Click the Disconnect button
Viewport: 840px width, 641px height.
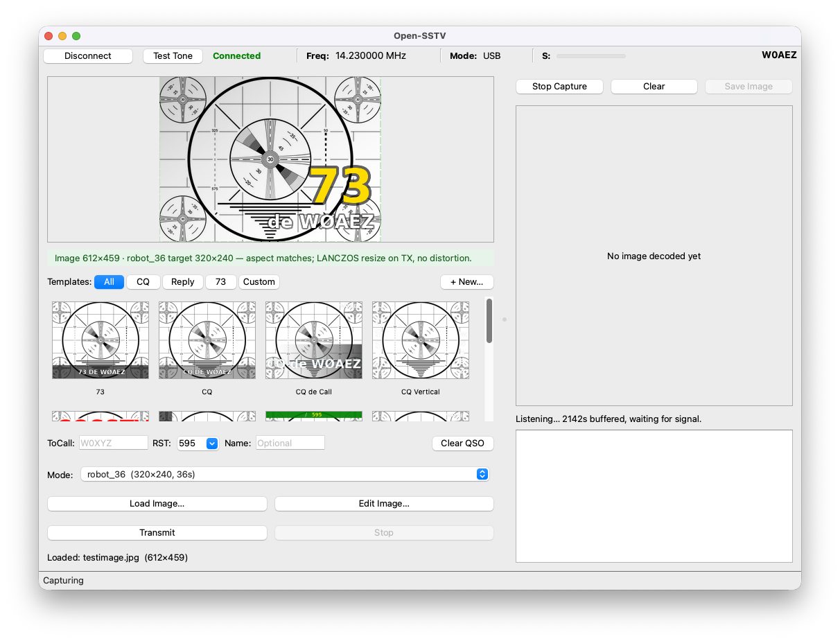coord(88,56)
